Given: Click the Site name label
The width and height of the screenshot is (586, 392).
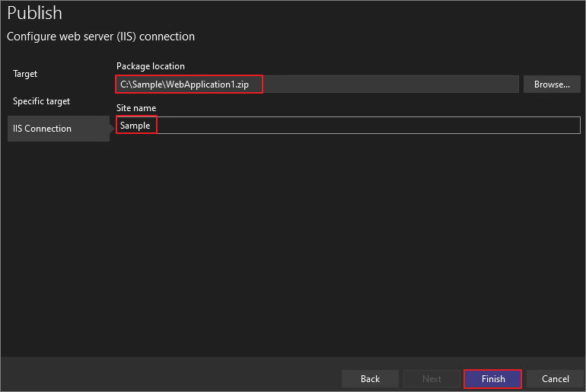Looking at the screenshot, I should pos(136,108).
